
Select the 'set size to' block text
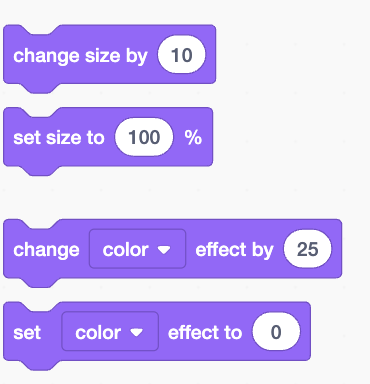[x=59, y=138]
